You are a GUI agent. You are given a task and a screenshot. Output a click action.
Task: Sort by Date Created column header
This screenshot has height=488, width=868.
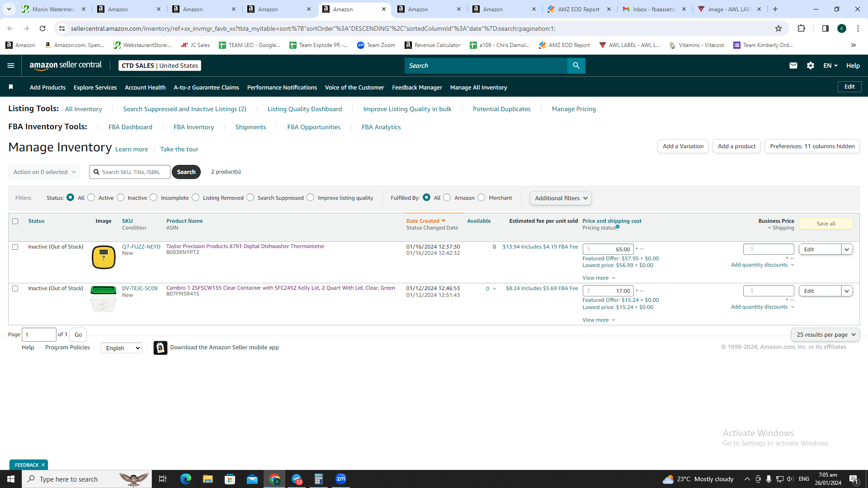[425, 221]
